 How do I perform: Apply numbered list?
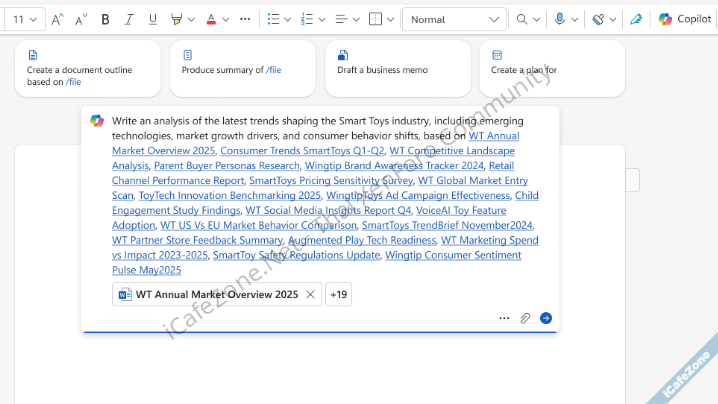click(x=307, y=19)
